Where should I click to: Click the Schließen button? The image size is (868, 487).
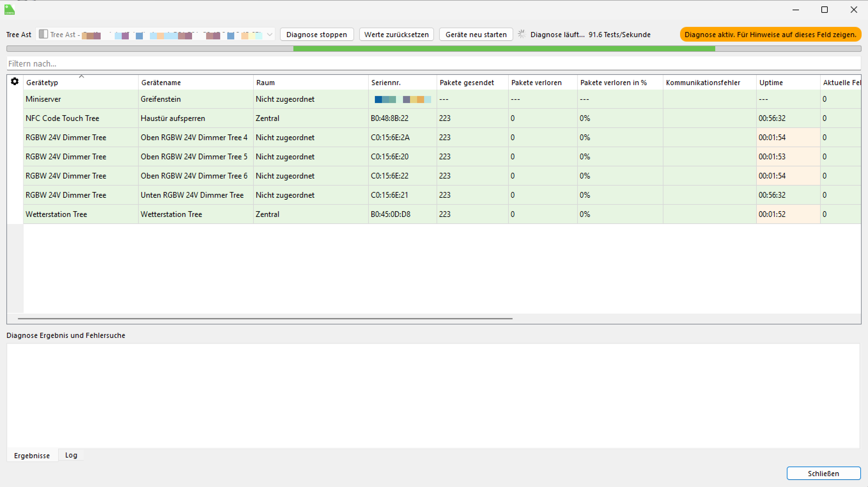pos(823,473)
